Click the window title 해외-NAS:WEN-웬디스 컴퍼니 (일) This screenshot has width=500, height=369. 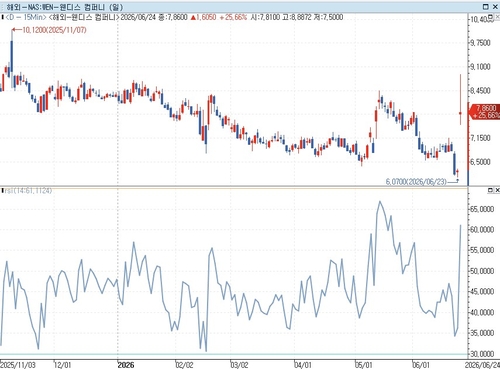point(65,7)
